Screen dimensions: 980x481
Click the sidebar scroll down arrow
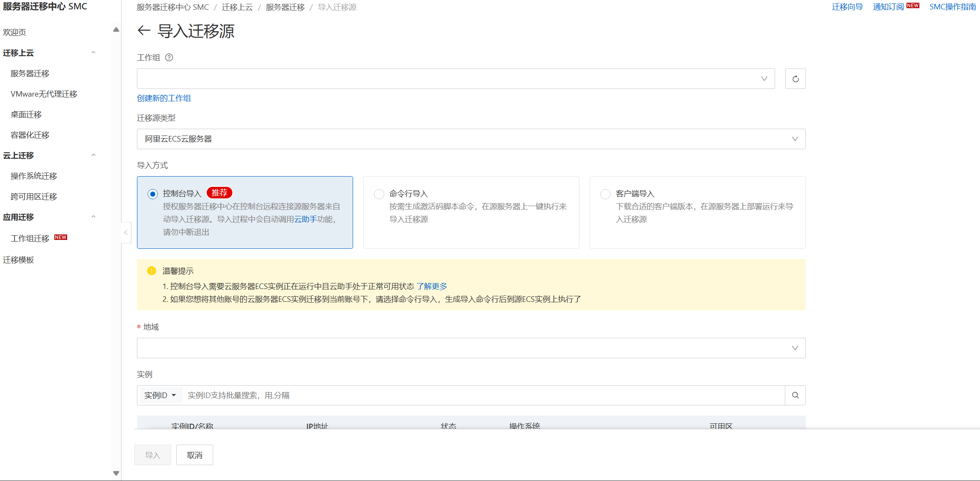[116, 473]
